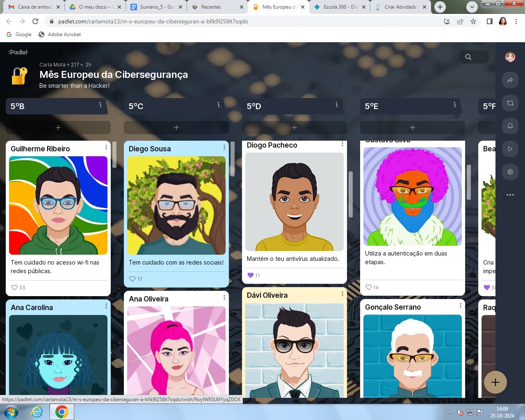Like Guilherme Ribeiro's post
The height and width of the screenshot is (420, 525).
pos(14,288)
